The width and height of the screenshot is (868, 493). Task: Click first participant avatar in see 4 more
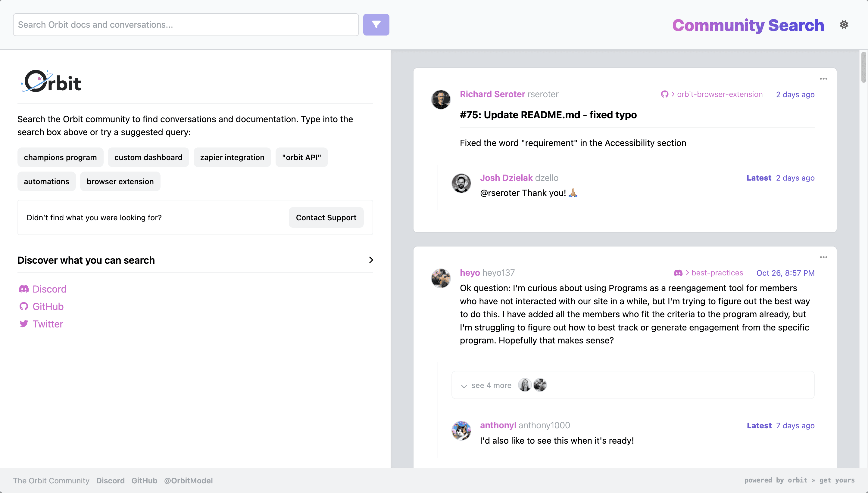(x=524, y=385)
